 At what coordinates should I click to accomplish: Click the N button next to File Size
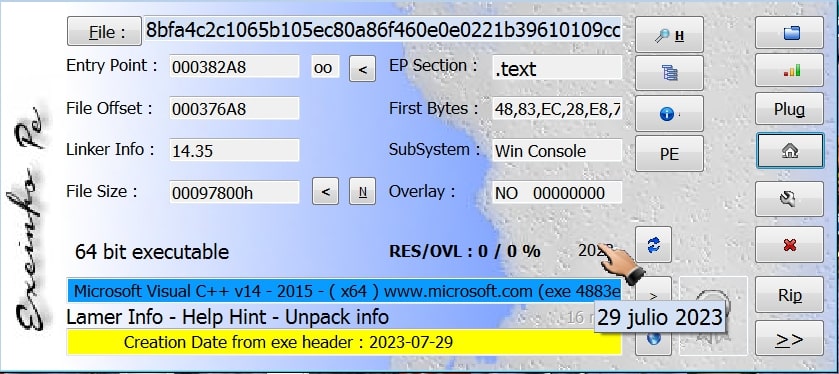362,192
